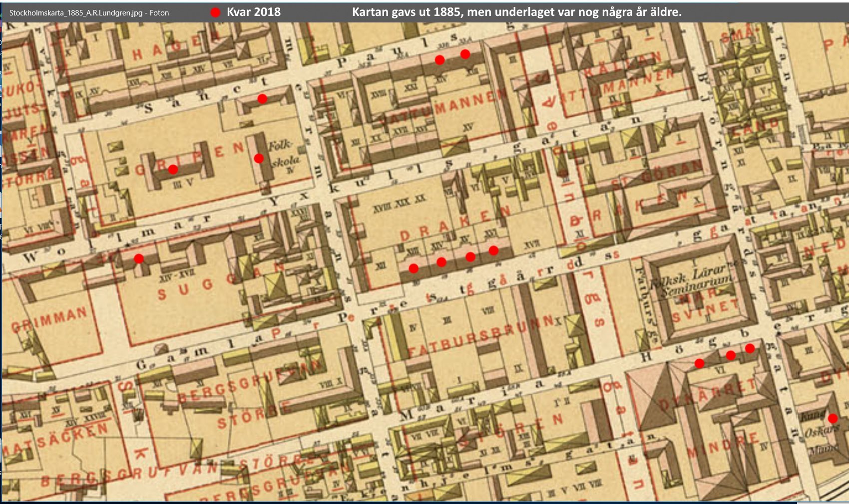Click the 'Folksk. Lärar Seminarium' label
849x504 pixels.
coord(694,280)
